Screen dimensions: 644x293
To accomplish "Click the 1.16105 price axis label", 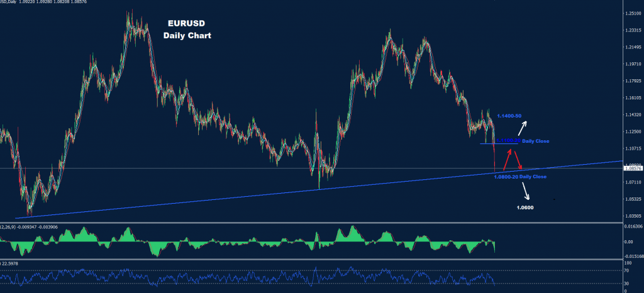I will pyautogui.click(x=633, y=97).
